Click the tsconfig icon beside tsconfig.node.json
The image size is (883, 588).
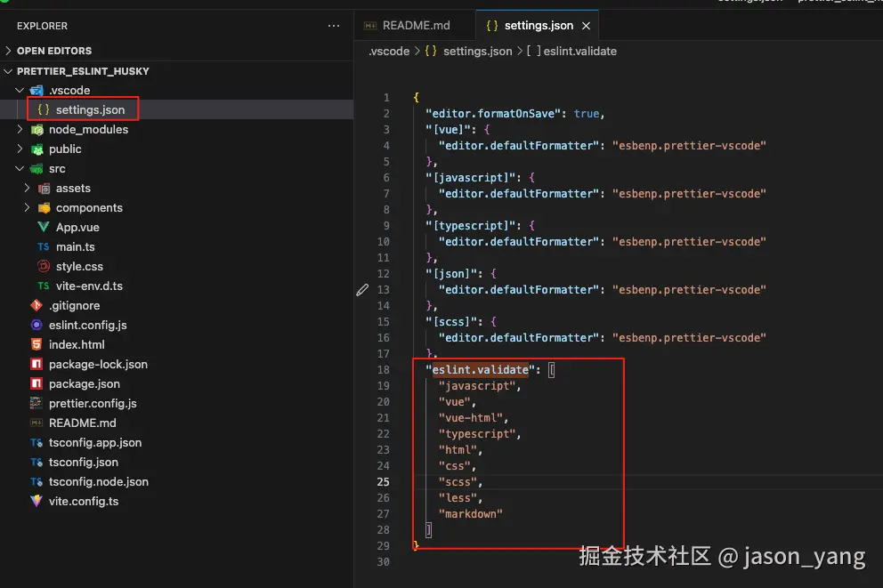click(x=36, y=481)
